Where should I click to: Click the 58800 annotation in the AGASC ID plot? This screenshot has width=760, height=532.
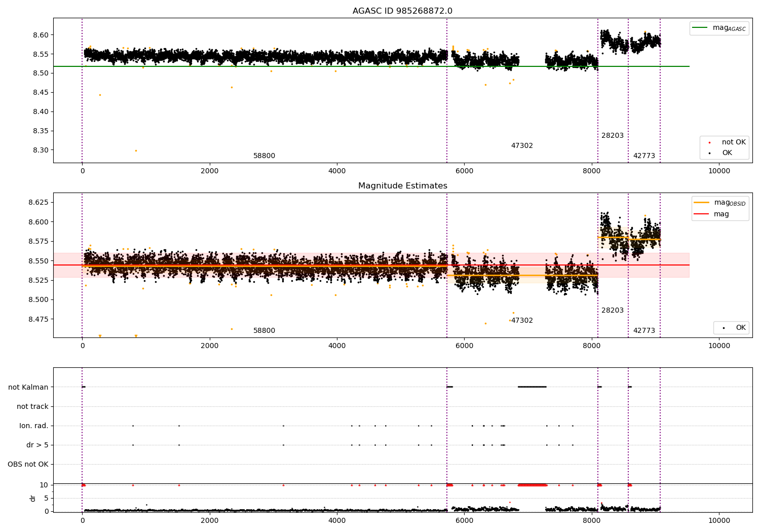click(264, 156)
